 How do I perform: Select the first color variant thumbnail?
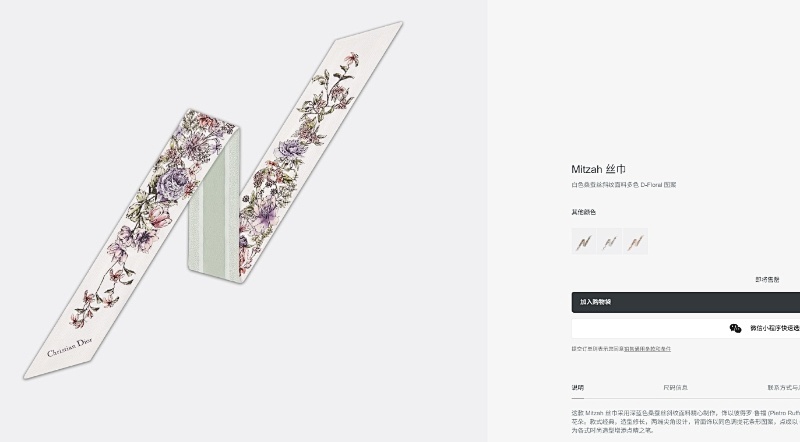pos(583,241)
